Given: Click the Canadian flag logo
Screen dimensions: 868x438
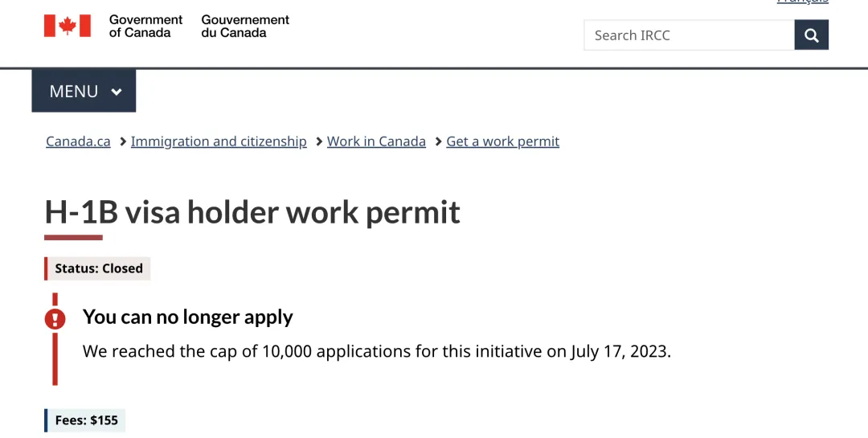Looking at the screenshot, I should (68, 26).
